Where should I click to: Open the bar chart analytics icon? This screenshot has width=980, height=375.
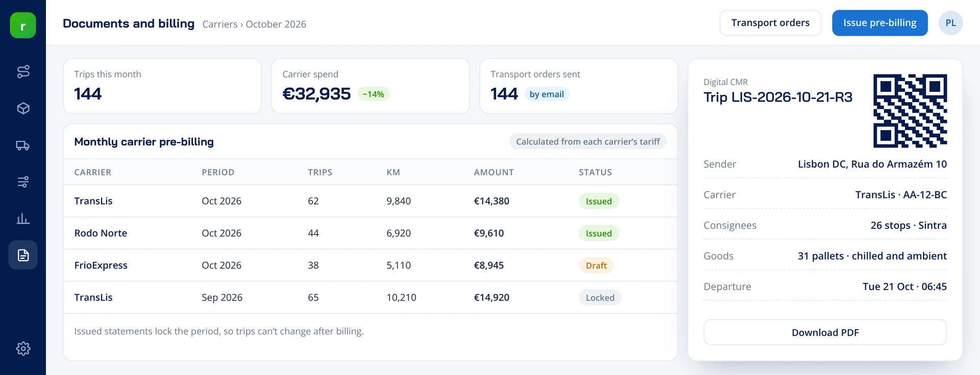23,219
